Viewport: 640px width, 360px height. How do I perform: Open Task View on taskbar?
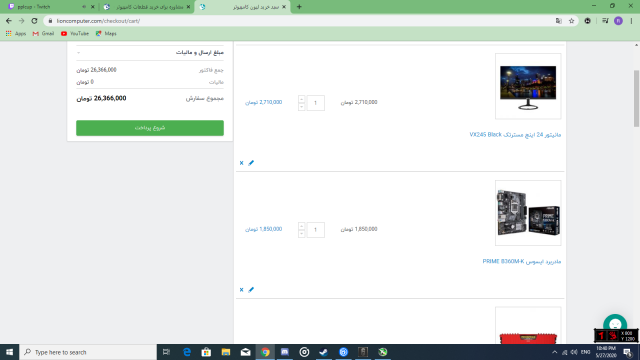[166, 352]
